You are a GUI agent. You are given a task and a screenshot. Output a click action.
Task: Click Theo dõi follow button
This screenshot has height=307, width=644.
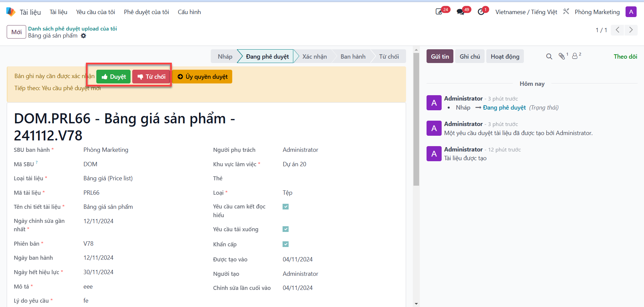[x=625, y=56]
